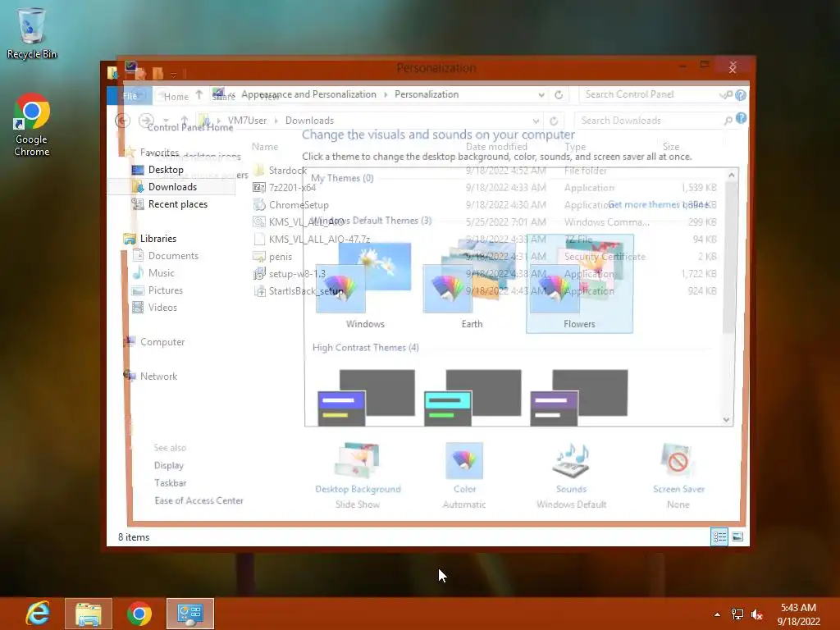Select the Earth theme
840x630 pixels.
coord(472,285)
